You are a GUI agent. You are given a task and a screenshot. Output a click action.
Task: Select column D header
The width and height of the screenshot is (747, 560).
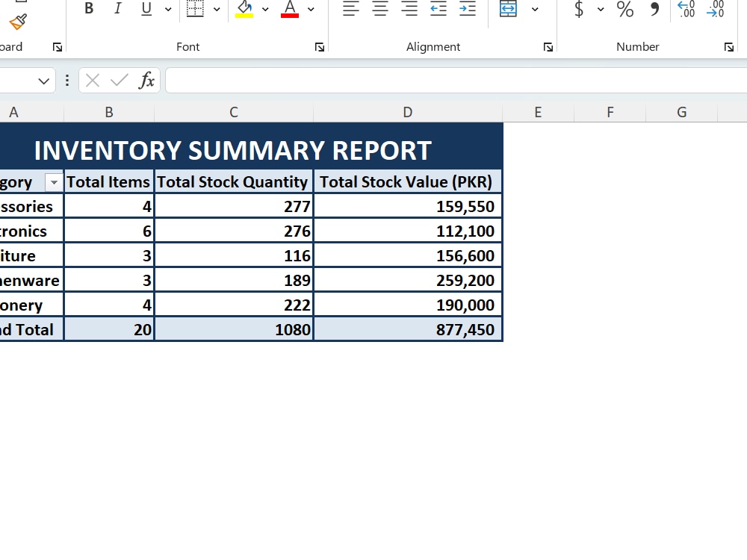coord(408,113)
